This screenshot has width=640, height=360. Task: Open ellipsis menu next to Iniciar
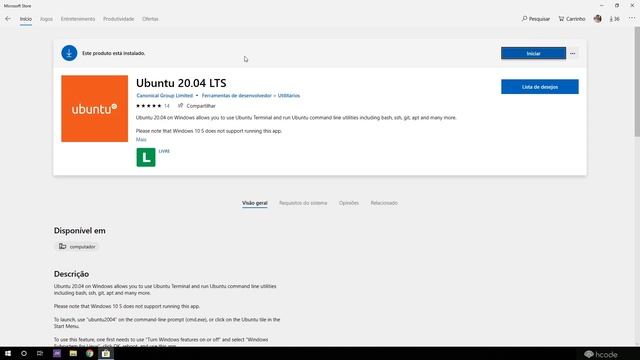coord(572,53)
